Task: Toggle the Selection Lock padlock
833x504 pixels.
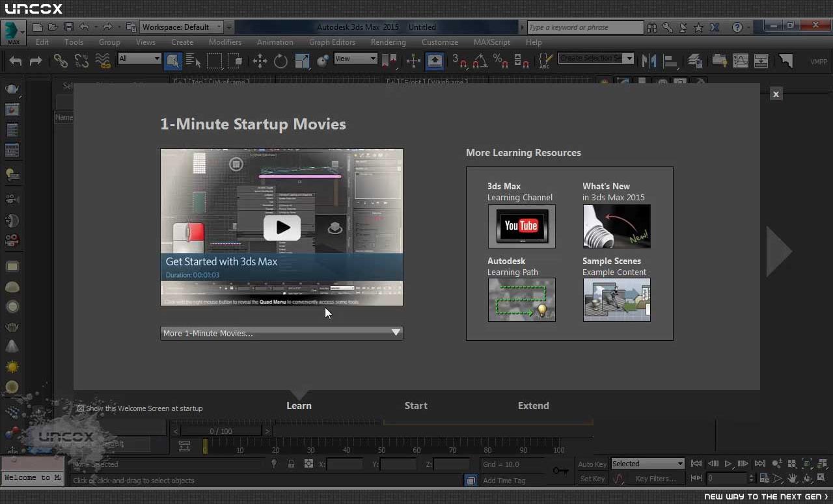Action: (x=291, y=464)
